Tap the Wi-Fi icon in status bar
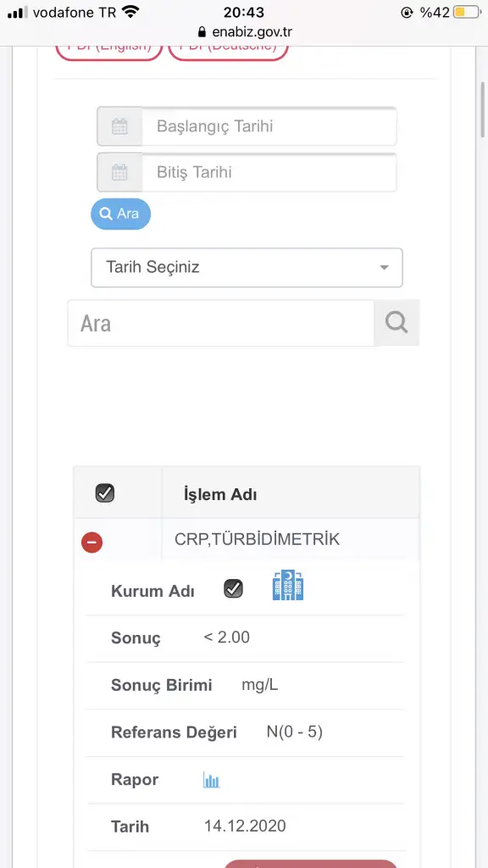Image resolution: width=488 pixels, height=868 pixels. coord(131,12)
